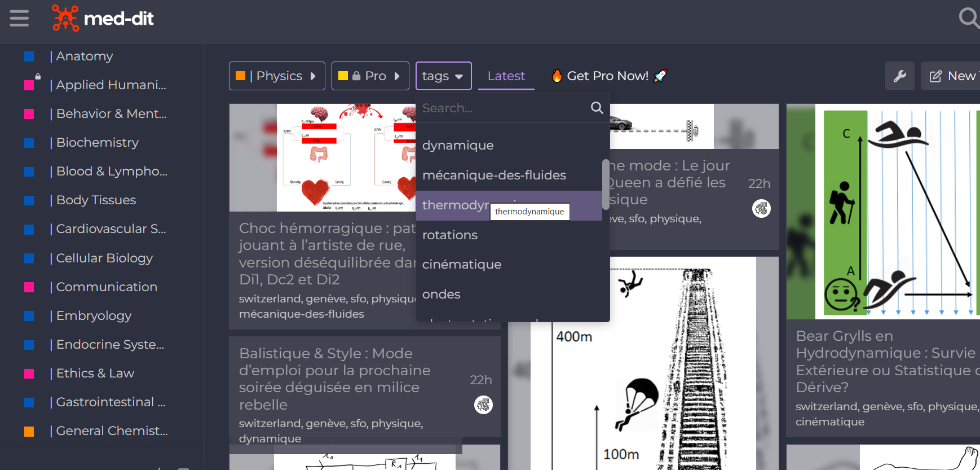This screenshot has width=980, height=470.
Task: Click the search icon in tags dropdown
Action: (597, 108)
